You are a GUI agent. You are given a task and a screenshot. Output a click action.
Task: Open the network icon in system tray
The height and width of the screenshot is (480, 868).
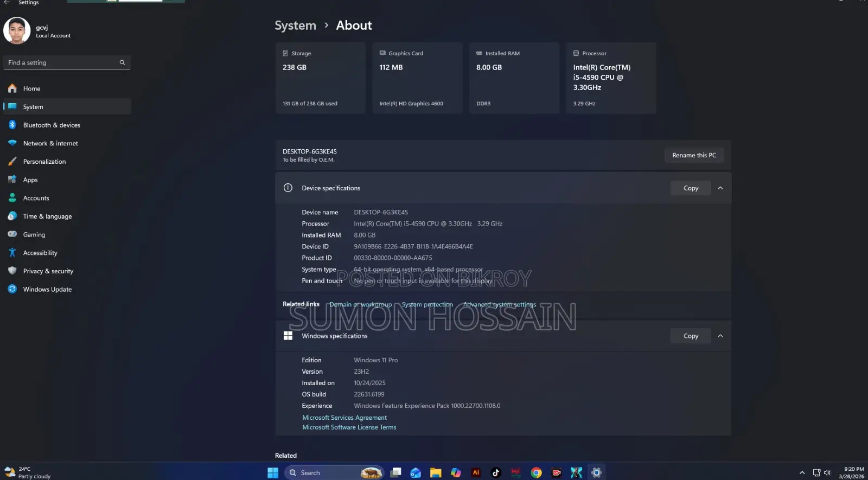[816, 473]
